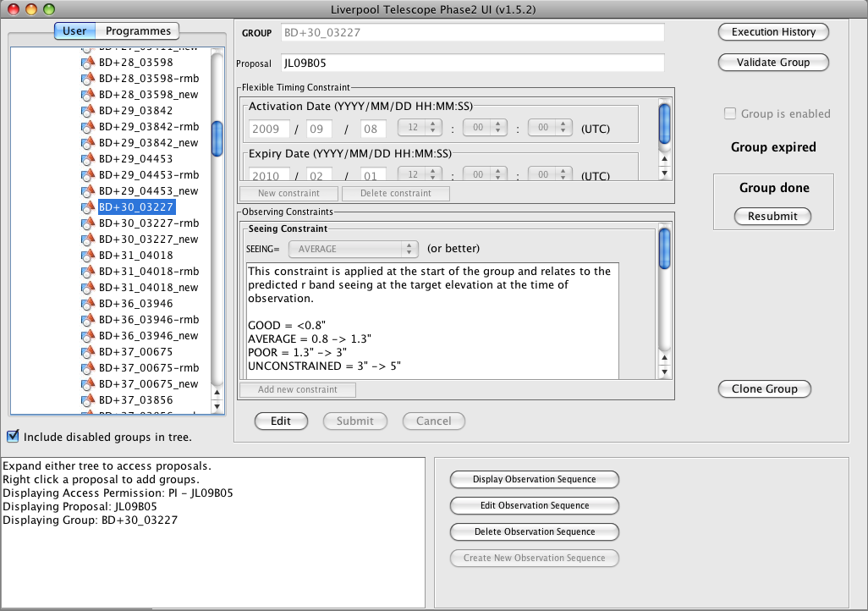Click the icon beside BD+29_04453-rmb

[87, 174]
